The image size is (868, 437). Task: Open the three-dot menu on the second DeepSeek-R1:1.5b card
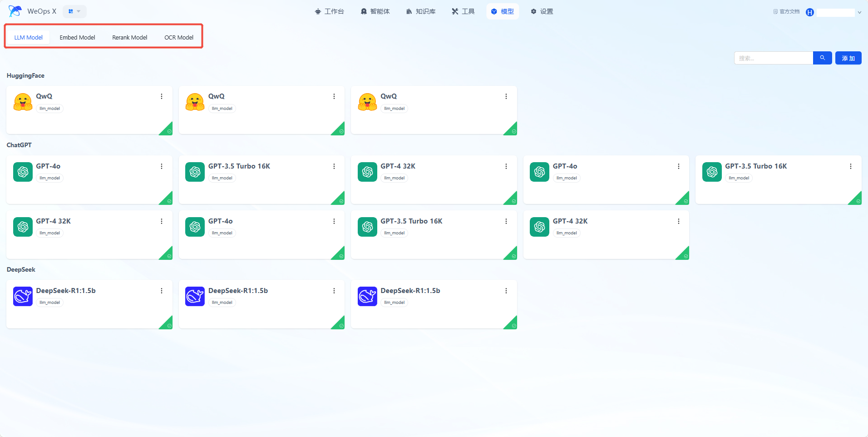point(334,291)
